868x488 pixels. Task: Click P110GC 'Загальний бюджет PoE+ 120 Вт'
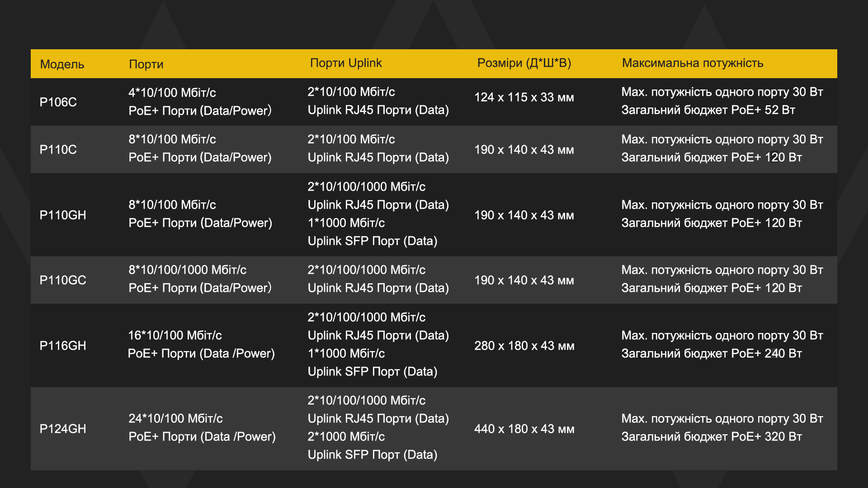point(712,288)
